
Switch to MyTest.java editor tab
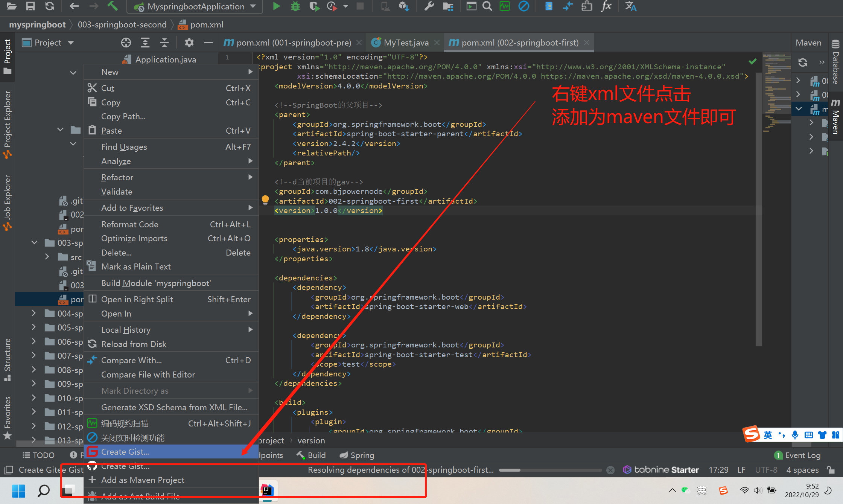(405, 43)
